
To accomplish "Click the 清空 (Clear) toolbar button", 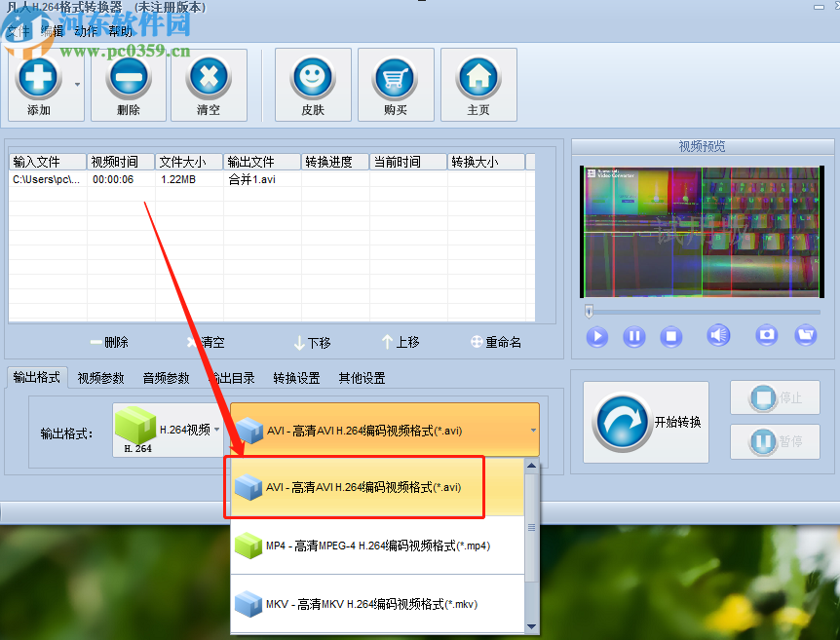I will pos(209,85).
